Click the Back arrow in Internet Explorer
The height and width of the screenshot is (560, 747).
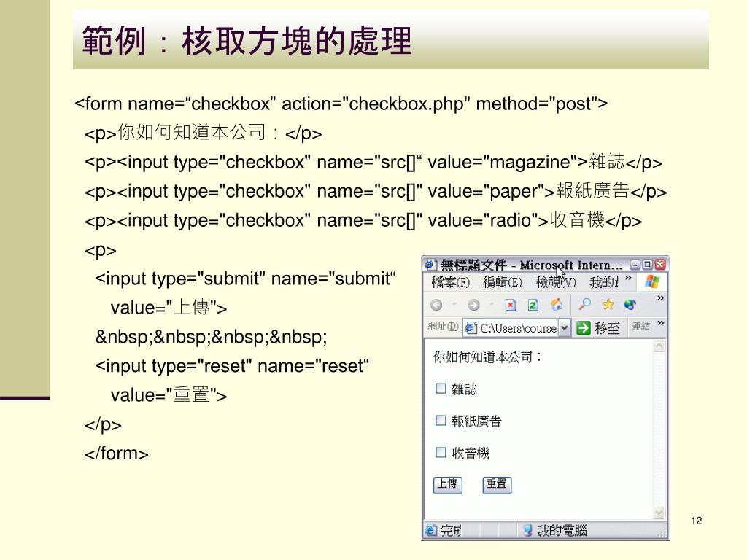436,305
